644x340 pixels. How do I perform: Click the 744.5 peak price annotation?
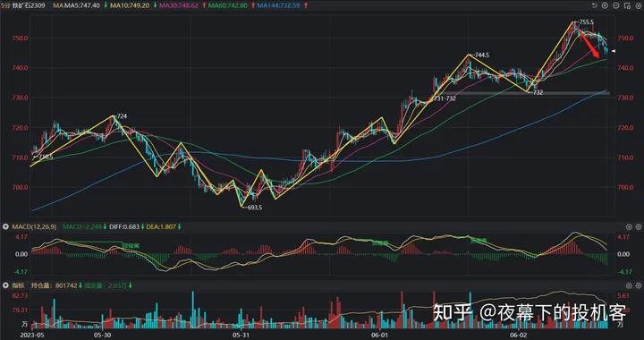pos(482,55)
